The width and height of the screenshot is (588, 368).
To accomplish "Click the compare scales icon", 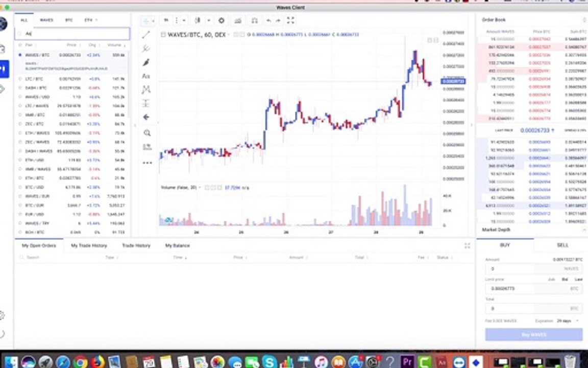I will pyautogui.click(x=255, y=20).
